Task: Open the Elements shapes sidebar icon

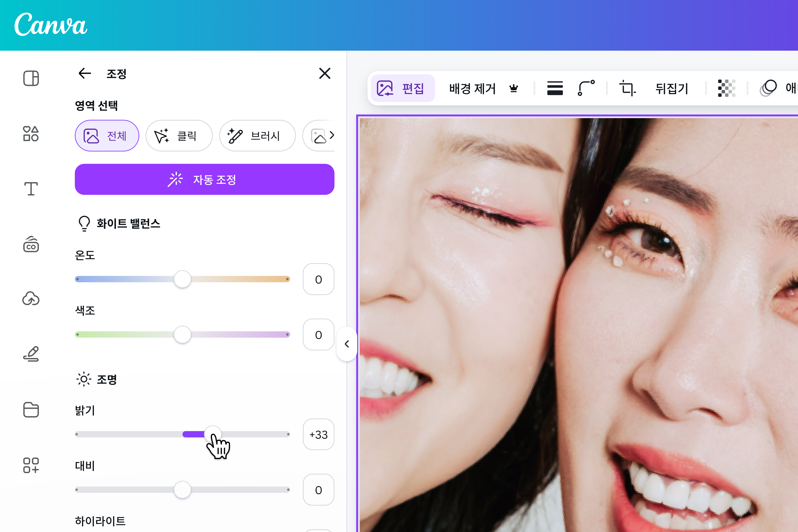Action: coord(31,134)
